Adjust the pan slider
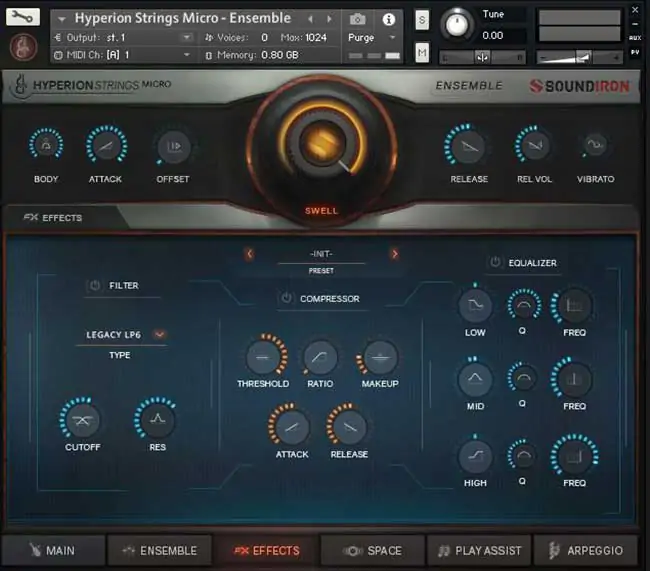The width and height of the screenshot is (650, 571). [483, 57]
